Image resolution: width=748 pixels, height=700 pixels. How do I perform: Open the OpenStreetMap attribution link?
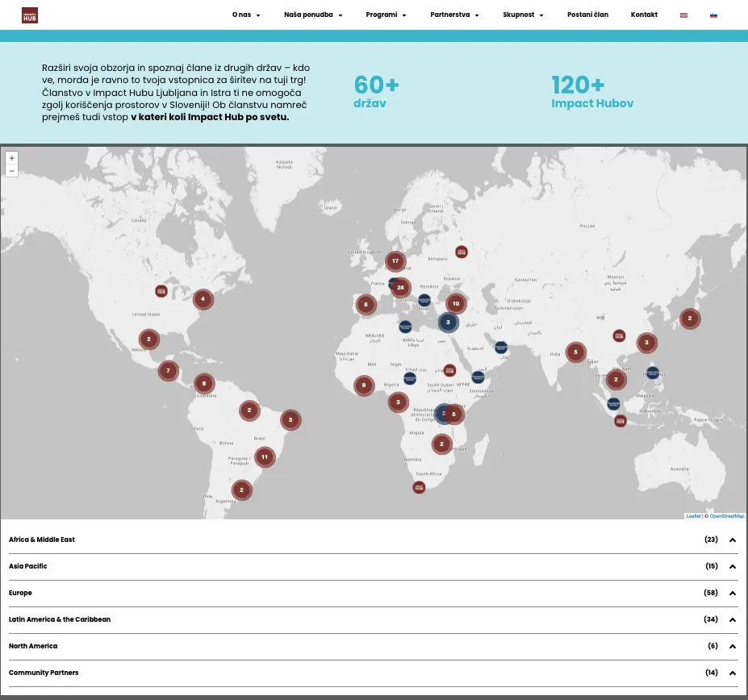(726, 516)
